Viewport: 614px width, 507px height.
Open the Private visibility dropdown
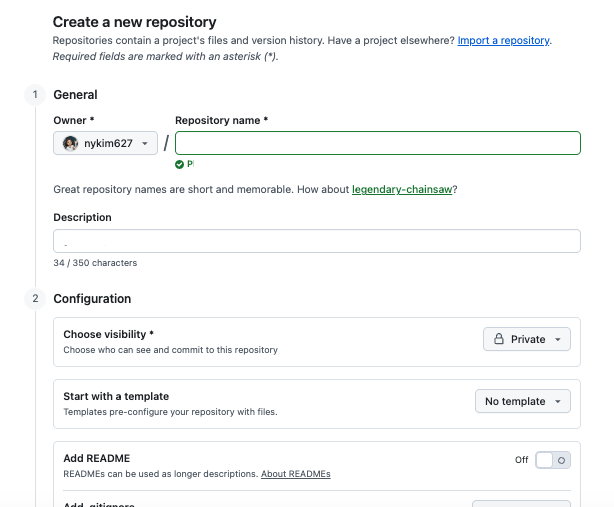click(x=527, y=339)
